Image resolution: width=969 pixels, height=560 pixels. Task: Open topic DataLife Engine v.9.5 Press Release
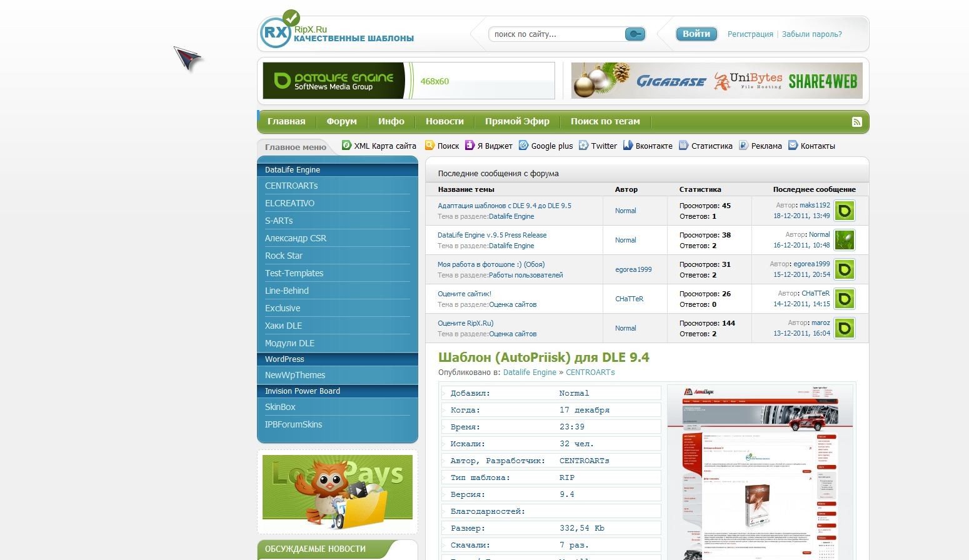(x=492, y=235)
